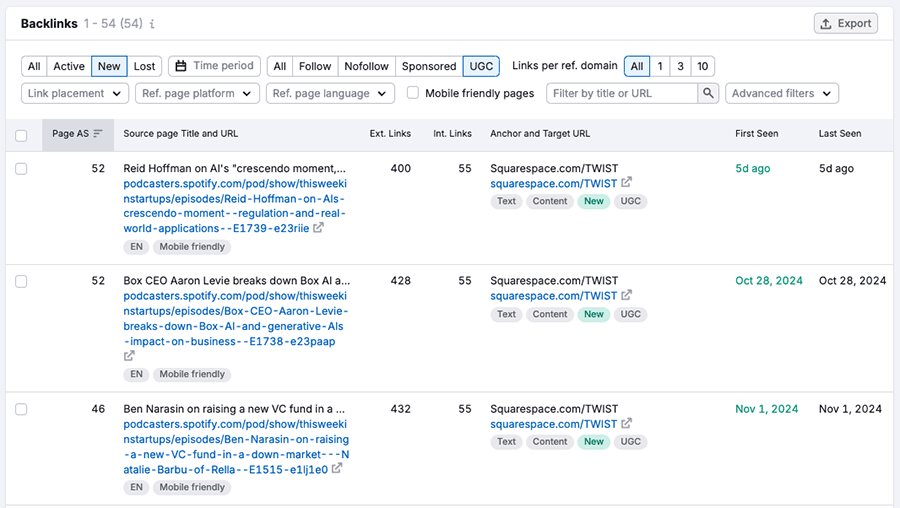Click the Anchor and Target URL header
Viewport: 900px width, 508px height.
tap(540, 133)
